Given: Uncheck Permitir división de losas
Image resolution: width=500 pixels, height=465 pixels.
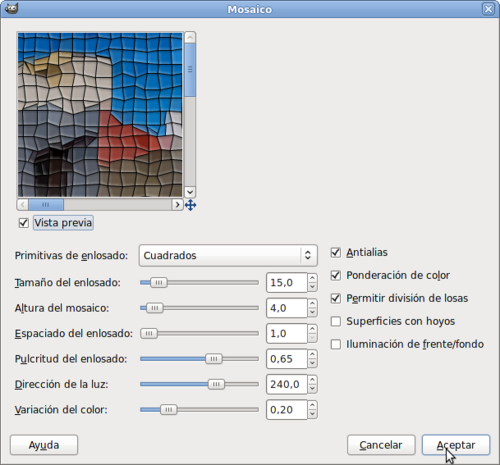Looking at the screenshot, I should [x=336, y=298].
